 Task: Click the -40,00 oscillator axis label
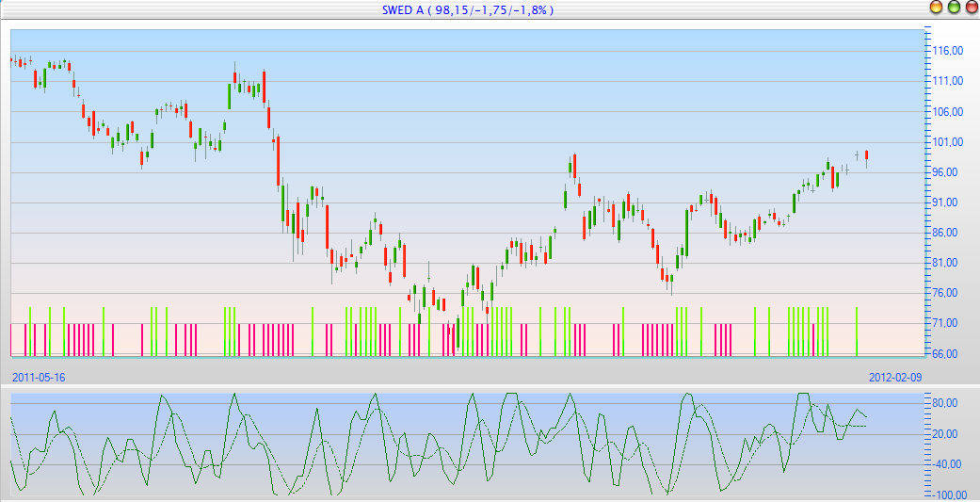(x=945, y=464)
